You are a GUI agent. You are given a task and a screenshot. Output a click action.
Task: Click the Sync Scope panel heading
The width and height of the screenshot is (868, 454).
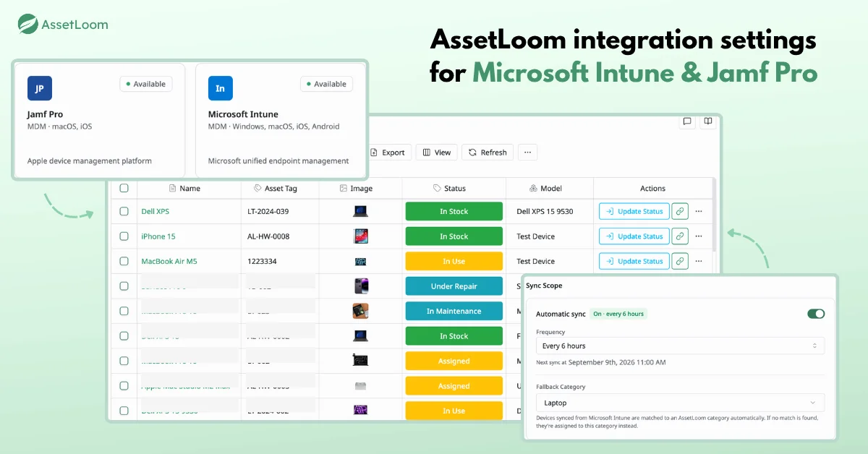click(x=544, y=286)
